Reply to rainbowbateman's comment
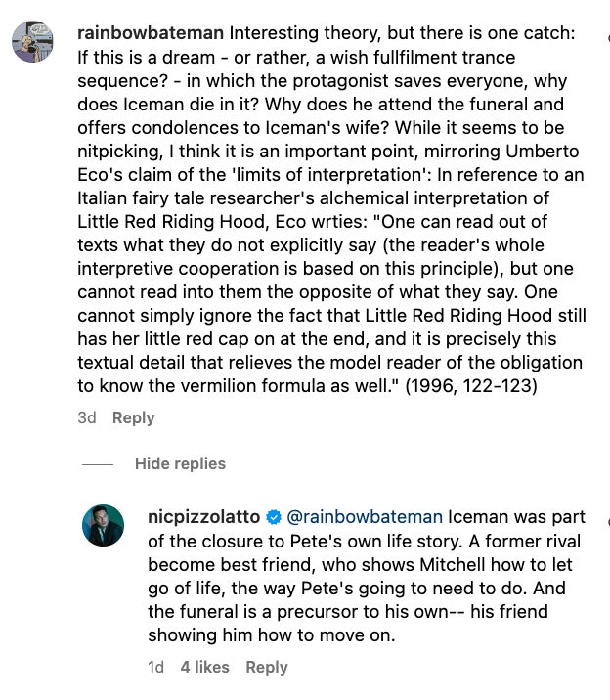 [134, 417]
